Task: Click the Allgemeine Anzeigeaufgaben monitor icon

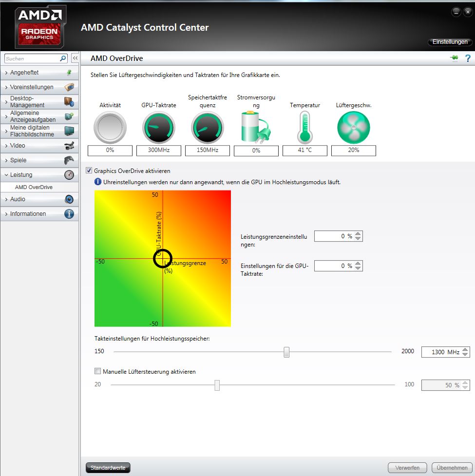Action: [69, 116]
